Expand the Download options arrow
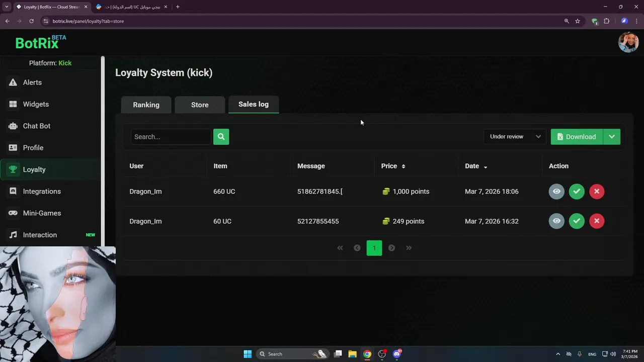The width and height of the screenshot is (644, 362). [612, 137]
